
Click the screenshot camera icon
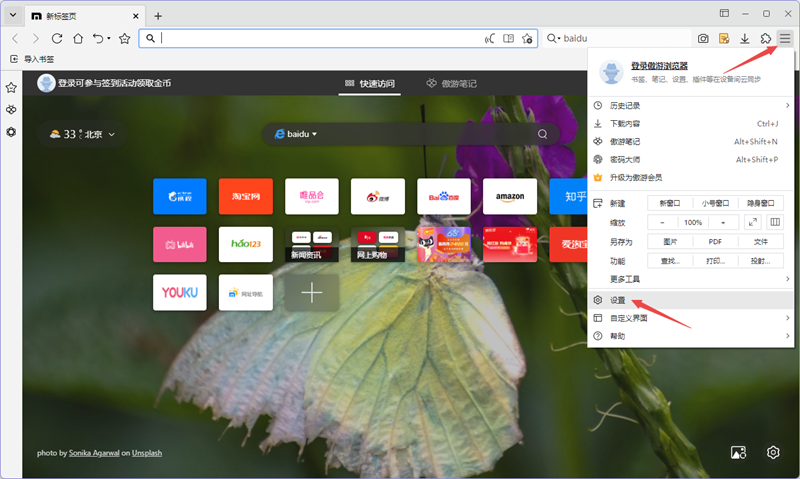703,38
